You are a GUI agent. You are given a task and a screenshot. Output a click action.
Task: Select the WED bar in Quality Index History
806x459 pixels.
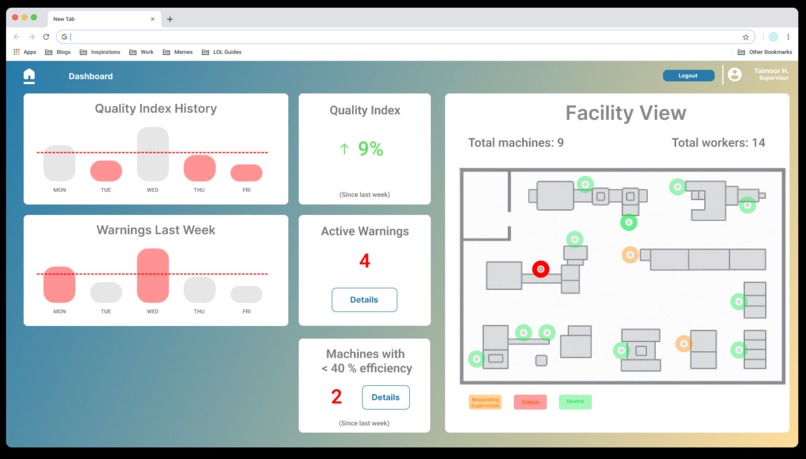point(153,154)
